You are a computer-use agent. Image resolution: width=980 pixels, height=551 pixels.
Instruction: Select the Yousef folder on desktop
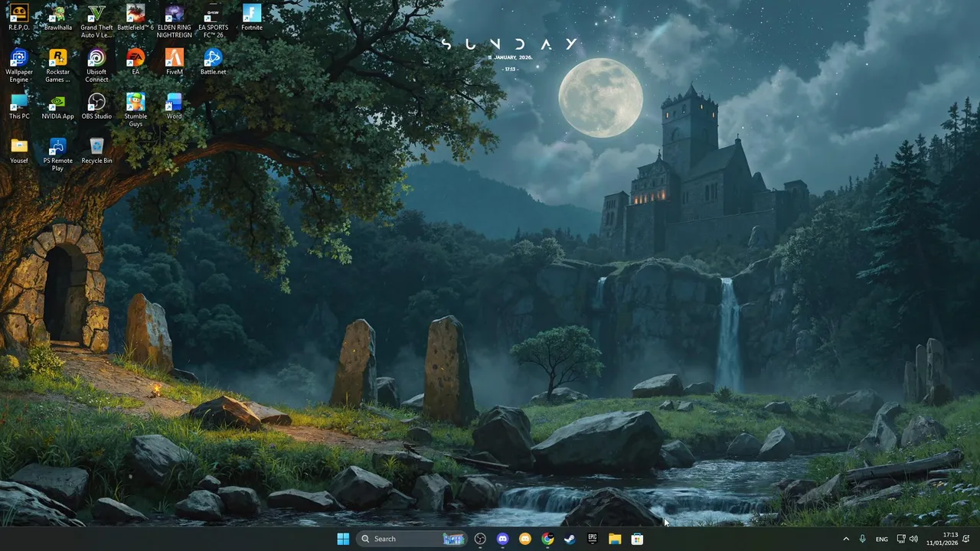tap(19, 151)
